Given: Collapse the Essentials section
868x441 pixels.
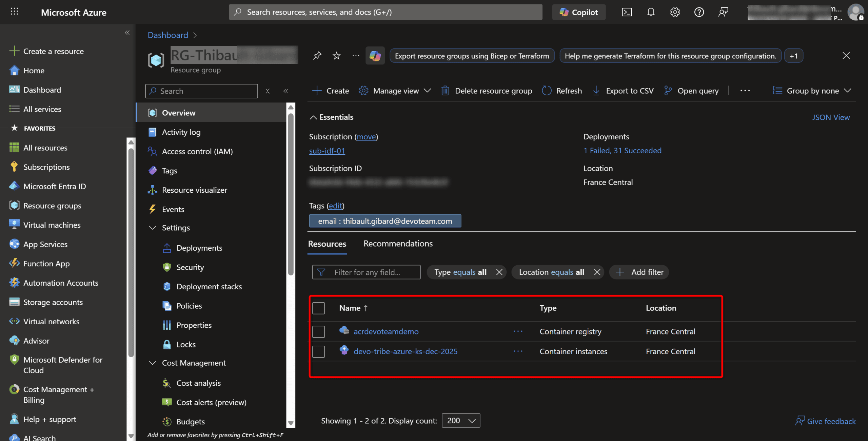Looking at the screenshot, I should [x=313, y=117].
